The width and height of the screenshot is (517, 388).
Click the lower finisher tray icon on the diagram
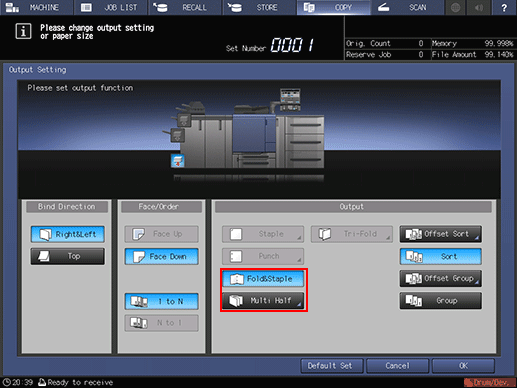177,135
